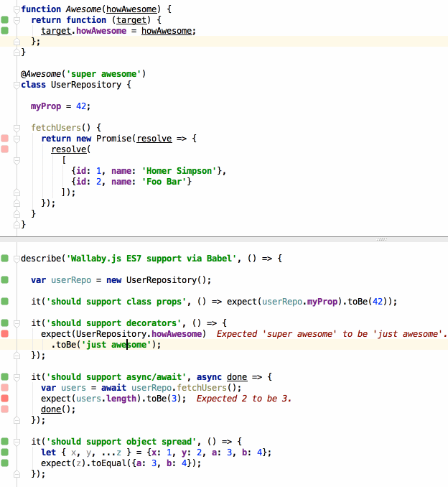The height and width of the screenshot is (487, 448).
Task: Fold the fetchUsers() method
Action: click(17, 128)
